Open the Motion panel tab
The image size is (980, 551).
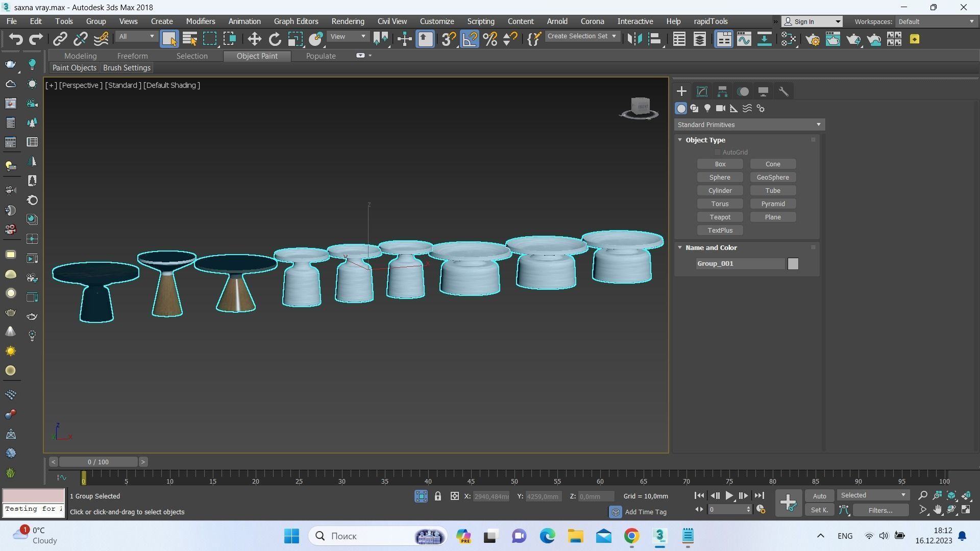743,92
